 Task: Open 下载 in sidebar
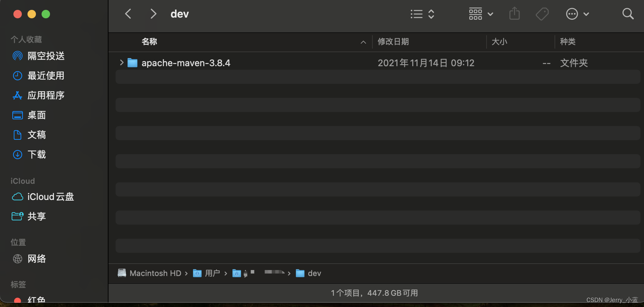coord(29,155)
